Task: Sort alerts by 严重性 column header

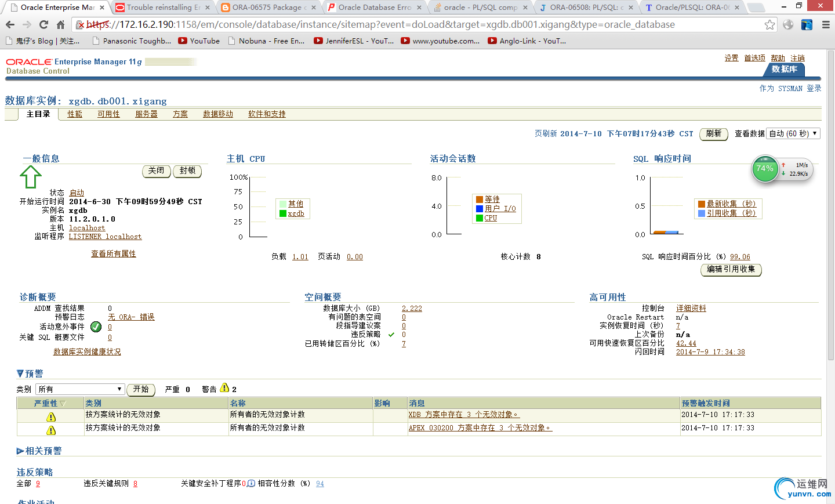Action: click(x=50, y=403)
